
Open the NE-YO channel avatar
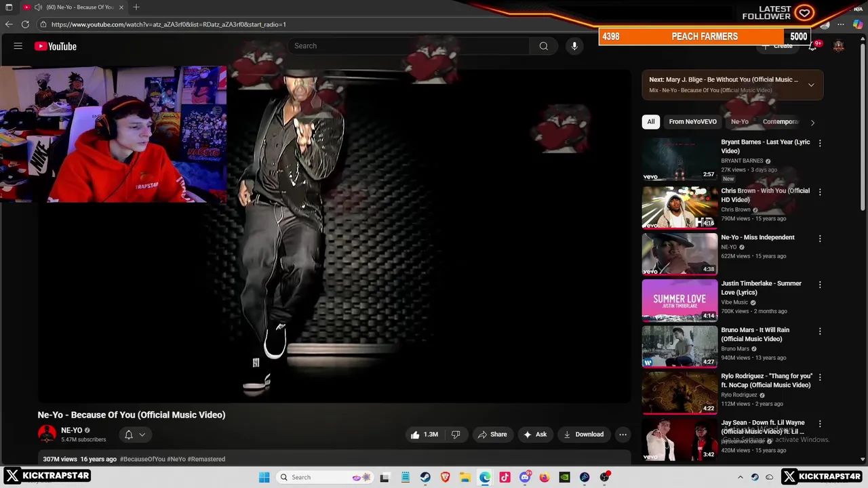click(47, 434)
